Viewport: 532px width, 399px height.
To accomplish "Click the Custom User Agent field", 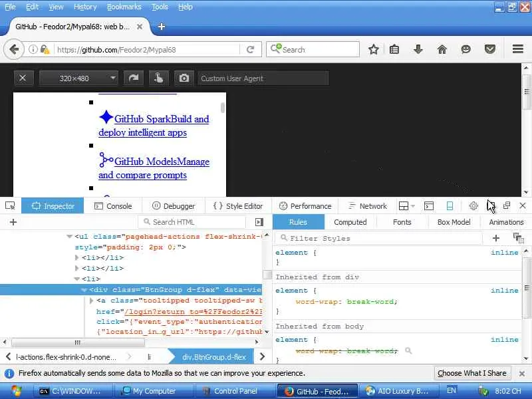I will pos(263,78).
